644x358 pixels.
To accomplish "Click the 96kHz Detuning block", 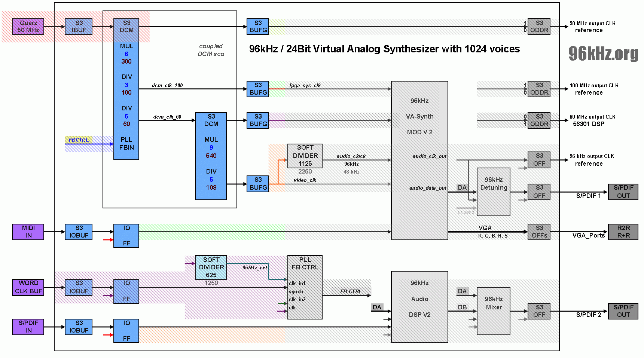I will point(494,192).
